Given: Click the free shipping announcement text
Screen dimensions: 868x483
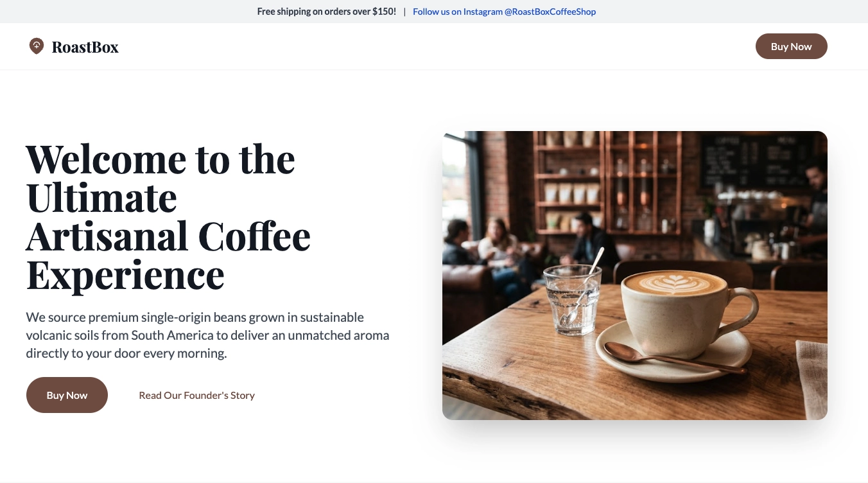Looking at the screenshot, I should coord(327,12).
